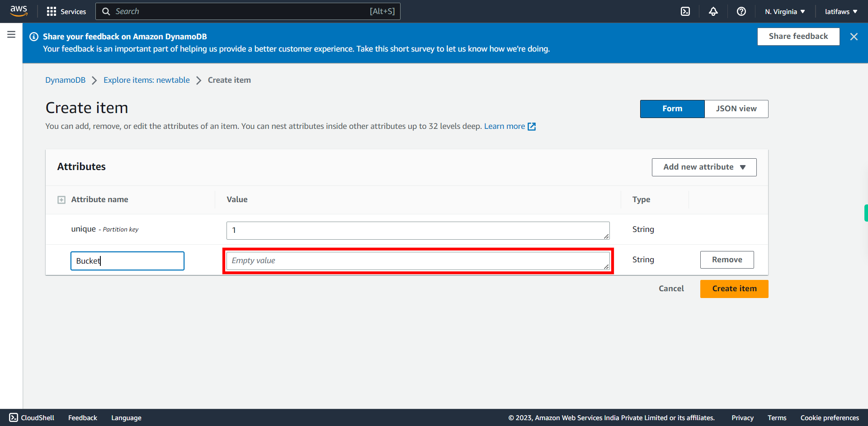Image resolution: width=868 pixels, height=426 pixels.
Task: Click the search bar field
Action: click(x=248, y=11)
